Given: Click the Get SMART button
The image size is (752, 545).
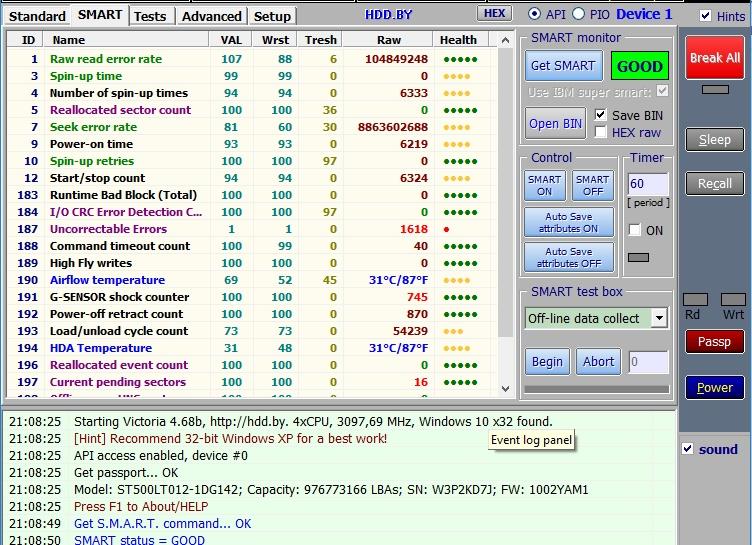Looking at the screenshot, I should tap(564, 66).
